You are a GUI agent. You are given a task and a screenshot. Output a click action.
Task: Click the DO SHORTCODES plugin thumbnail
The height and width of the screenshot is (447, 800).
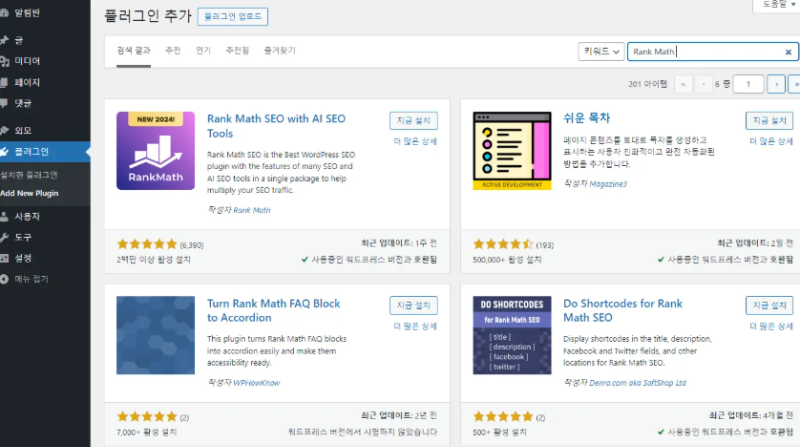(512, 335)
